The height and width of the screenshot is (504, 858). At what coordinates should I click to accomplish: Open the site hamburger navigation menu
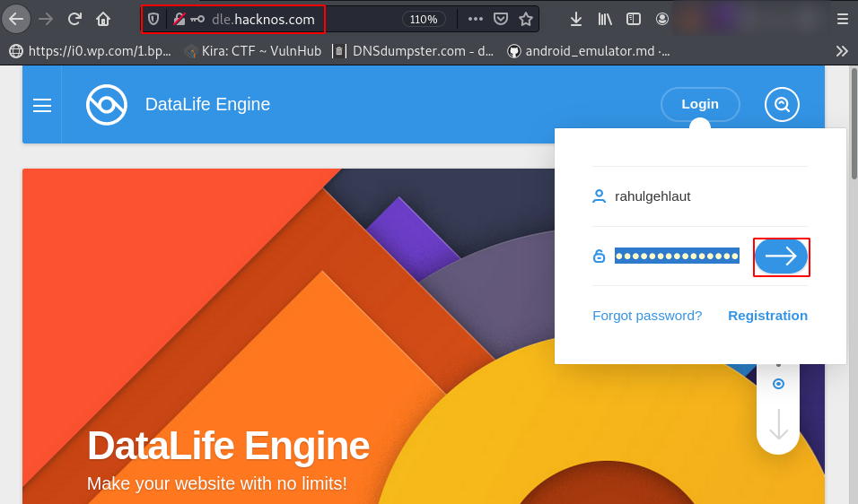tap(42, 105)
